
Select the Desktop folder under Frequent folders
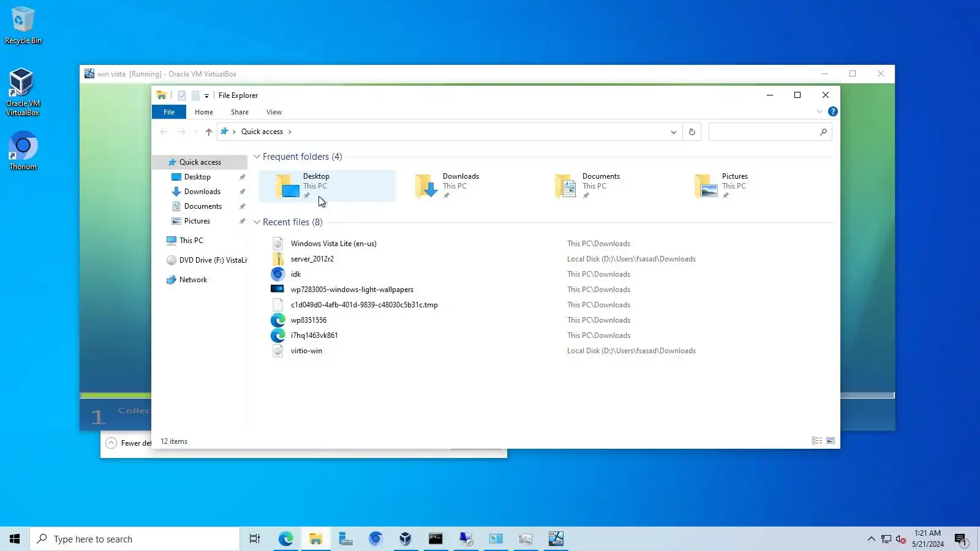click(x=327, y=186)
